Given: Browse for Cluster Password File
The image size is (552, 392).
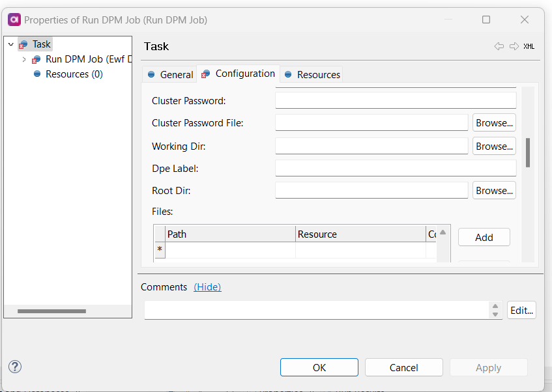Looking at the screenshot, I should coord(494,122).
